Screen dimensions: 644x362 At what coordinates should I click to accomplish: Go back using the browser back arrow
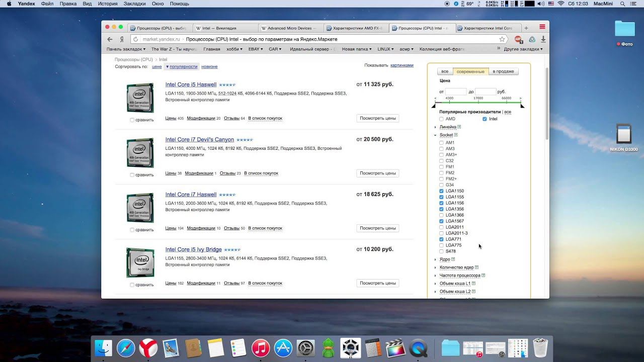(x=110, y=39)
